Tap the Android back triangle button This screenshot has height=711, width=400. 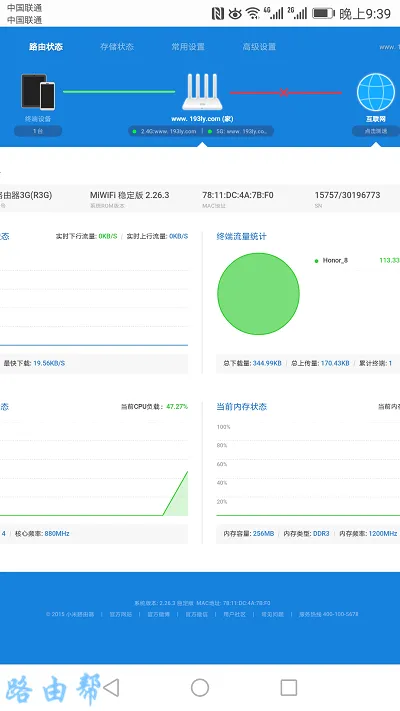coord(111,687)
